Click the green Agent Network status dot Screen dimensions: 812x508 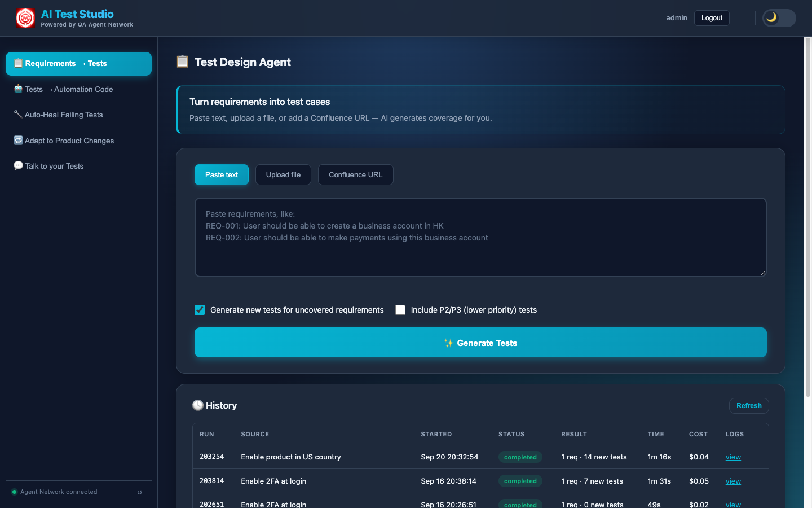15,492
